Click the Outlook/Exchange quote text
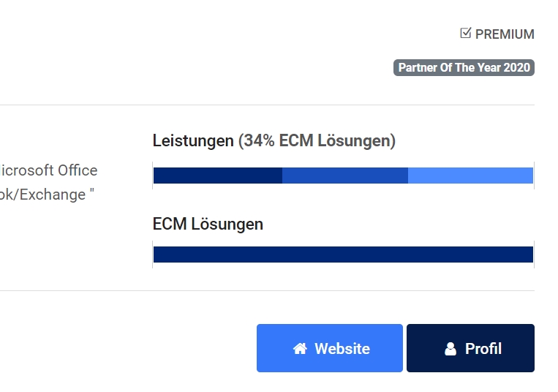The width and height of the screenshot is (558, 392). [x=47, y=195]
